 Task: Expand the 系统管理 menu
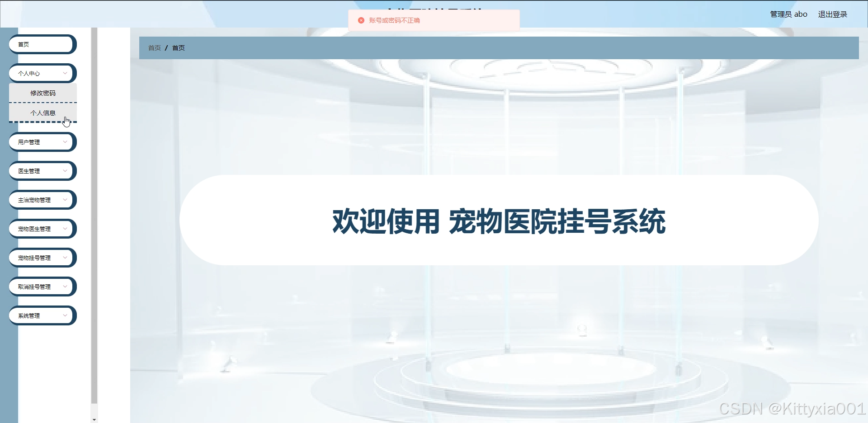(42, 315)
